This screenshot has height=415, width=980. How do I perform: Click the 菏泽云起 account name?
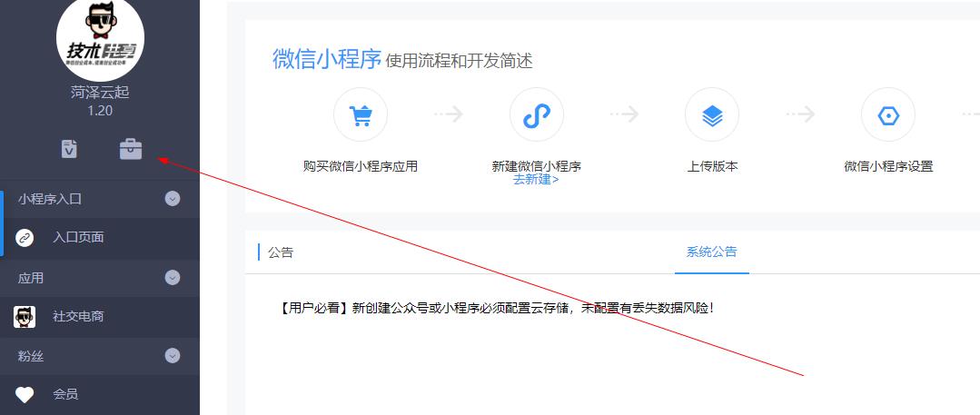point(100,93)
